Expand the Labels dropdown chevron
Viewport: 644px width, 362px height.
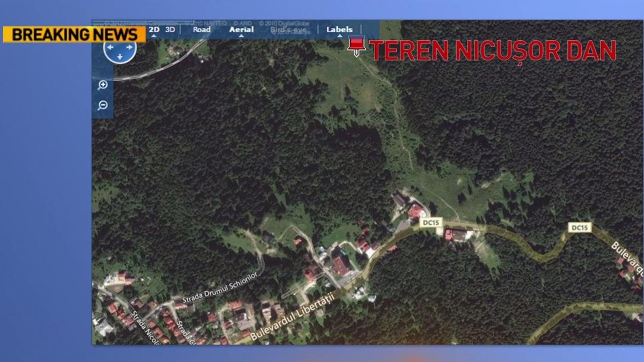(339, 35)
